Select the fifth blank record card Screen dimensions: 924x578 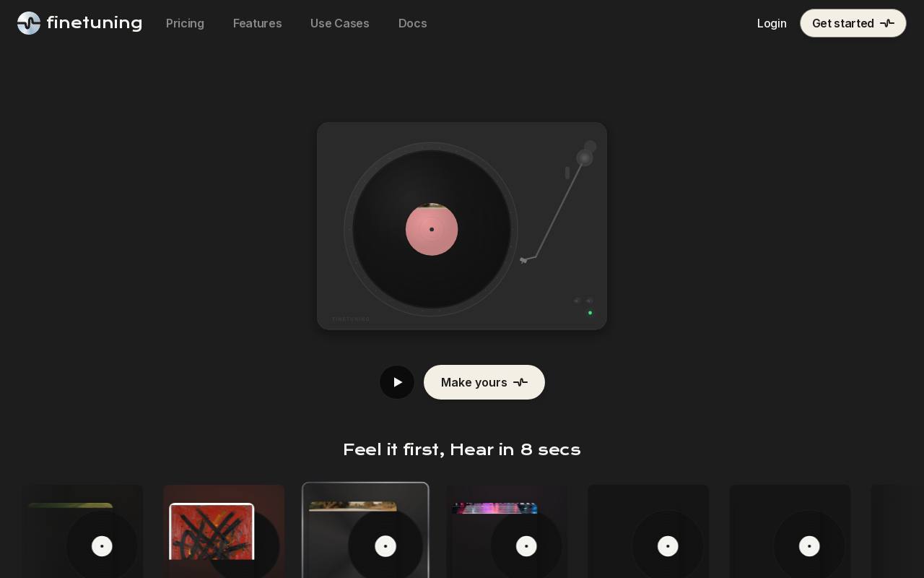click(648, 532)
